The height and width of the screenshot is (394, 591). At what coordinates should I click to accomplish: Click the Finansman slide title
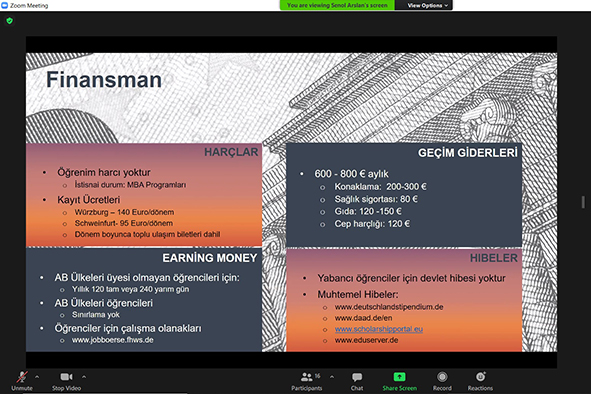104,80
